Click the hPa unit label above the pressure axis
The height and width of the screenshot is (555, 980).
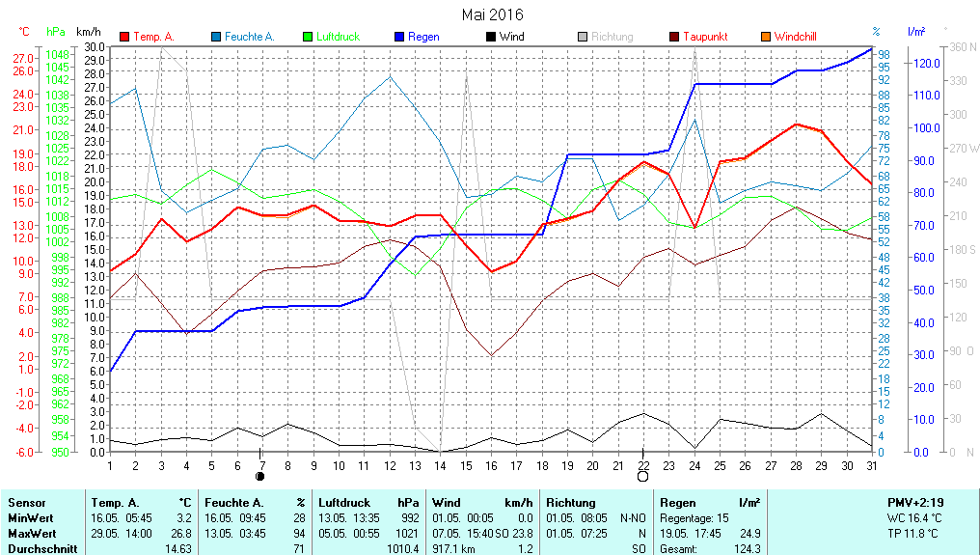click(56, 32)
